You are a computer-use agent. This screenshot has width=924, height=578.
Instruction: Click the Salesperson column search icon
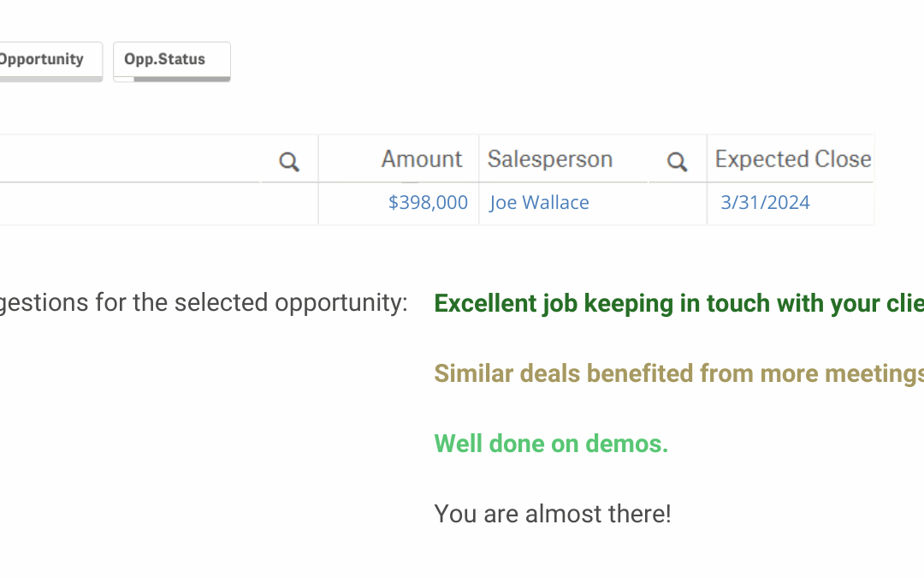tap(677, 161)
